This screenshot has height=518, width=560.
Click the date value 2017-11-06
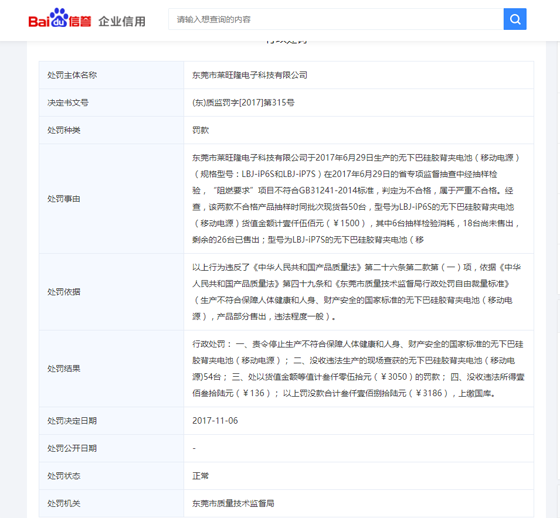click(215, 420)
